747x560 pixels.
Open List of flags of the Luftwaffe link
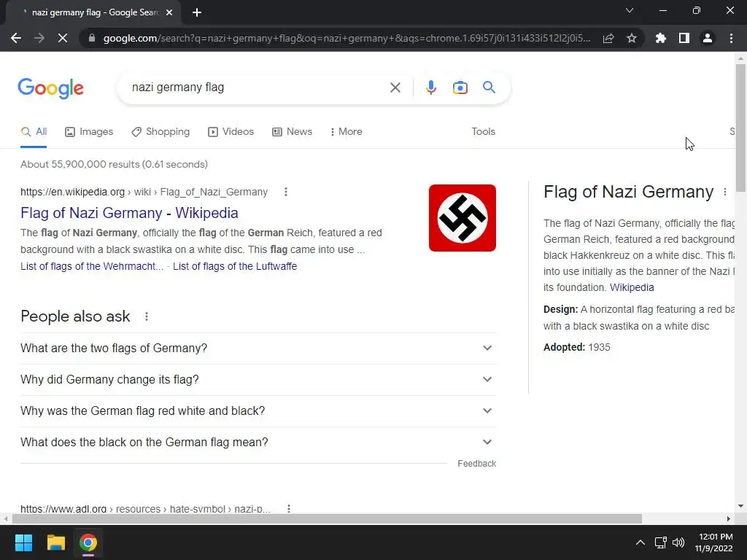click(235, 266)
